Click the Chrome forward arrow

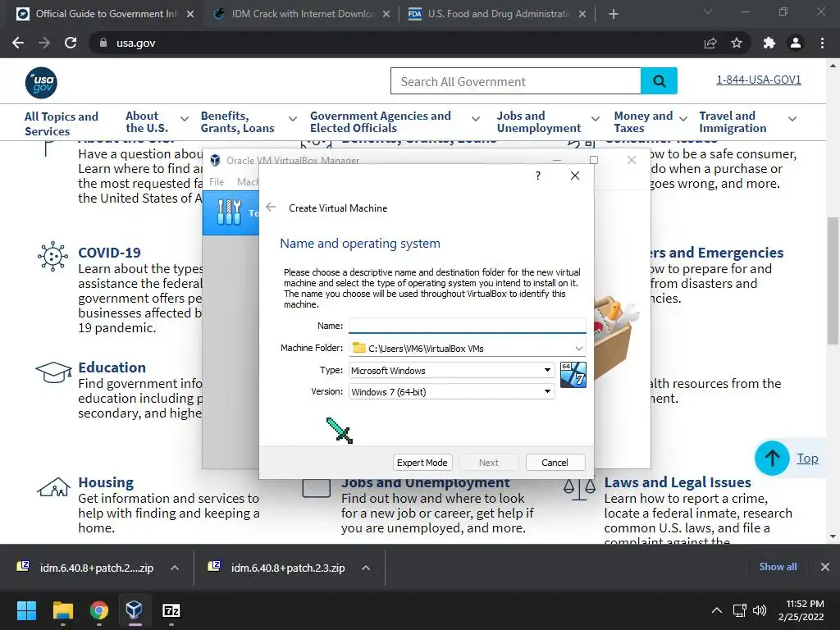tap(44, 43)
